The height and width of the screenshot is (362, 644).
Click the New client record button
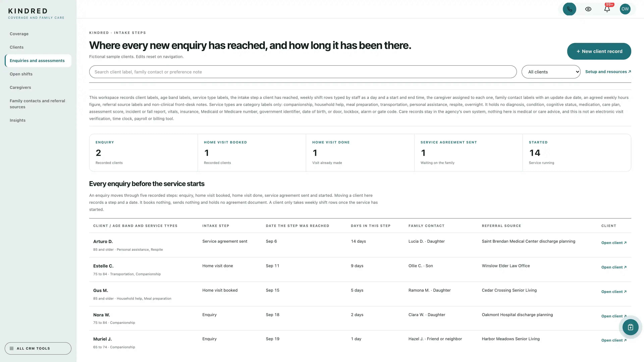pyautogui.click(x=599, y=51)
